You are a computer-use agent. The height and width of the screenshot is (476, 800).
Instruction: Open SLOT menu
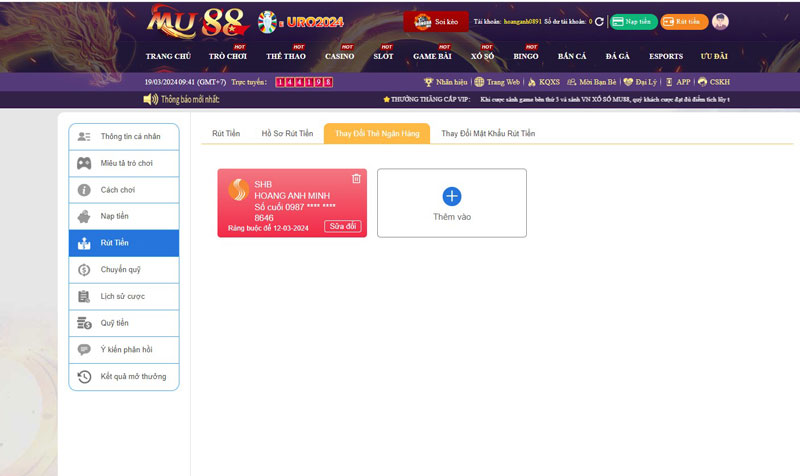click(x=383, y=56)
